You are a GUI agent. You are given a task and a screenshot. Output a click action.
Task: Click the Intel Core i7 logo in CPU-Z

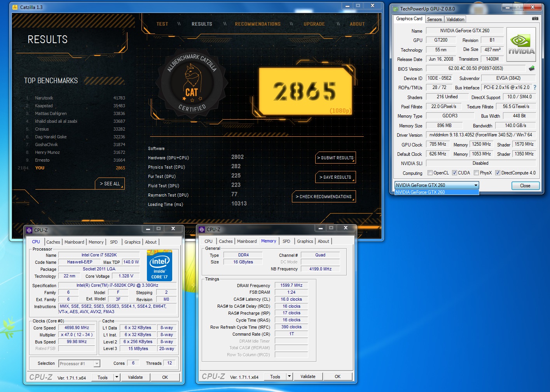pyautogui.click(x=159, y=265)
